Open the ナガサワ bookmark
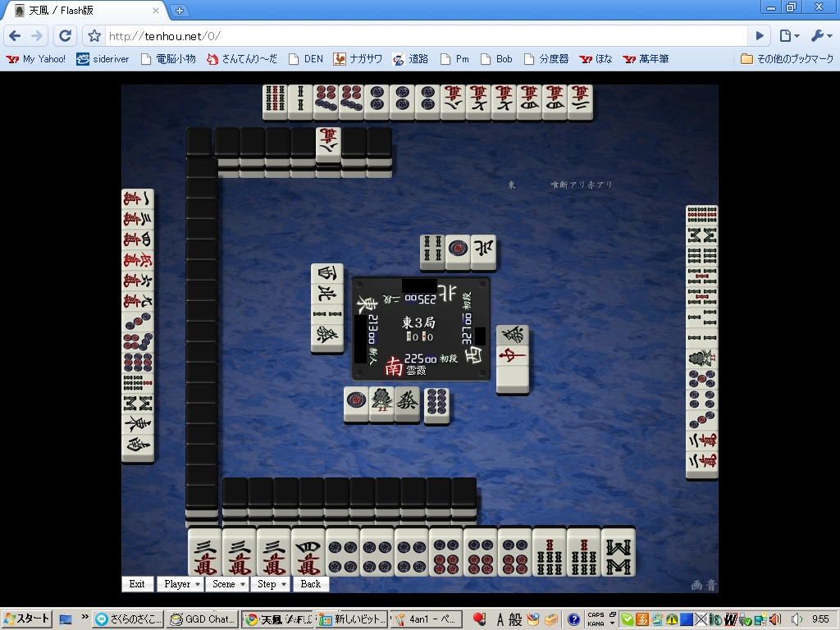This screenshot has width=840, height=630. 358,59
